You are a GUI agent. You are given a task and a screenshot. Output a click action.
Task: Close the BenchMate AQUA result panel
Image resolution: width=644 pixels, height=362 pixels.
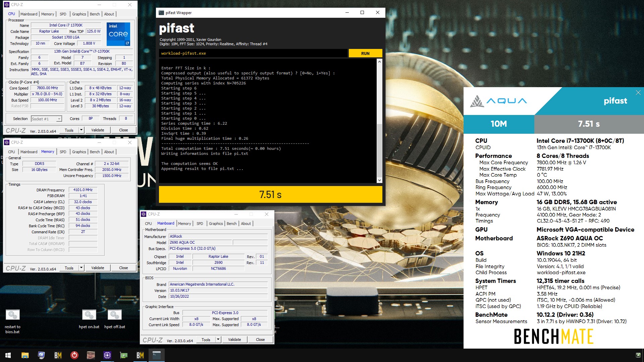click(638, 93)
